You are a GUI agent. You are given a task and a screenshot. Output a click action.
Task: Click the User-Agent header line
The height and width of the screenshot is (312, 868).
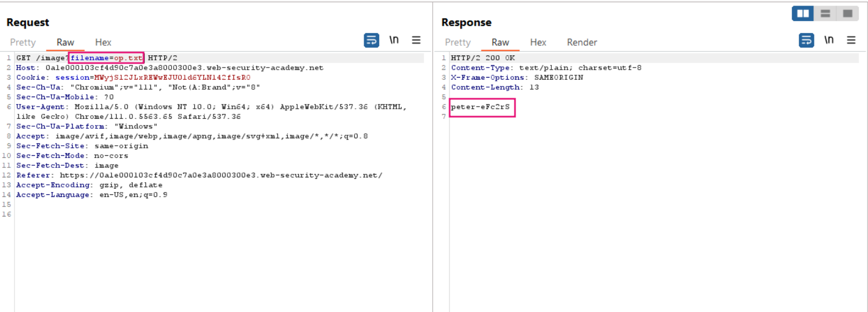[x=211, y=112]
